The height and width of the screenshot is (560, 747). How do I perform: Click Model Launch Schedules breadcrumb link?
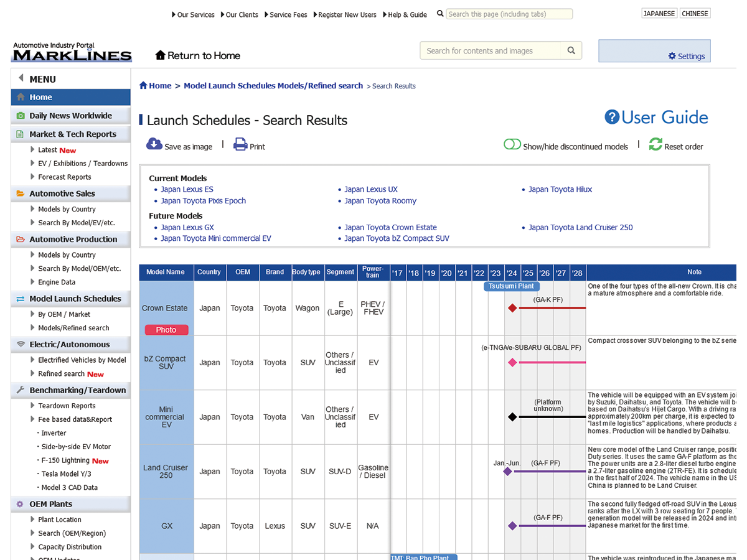(x=273, y=86)
